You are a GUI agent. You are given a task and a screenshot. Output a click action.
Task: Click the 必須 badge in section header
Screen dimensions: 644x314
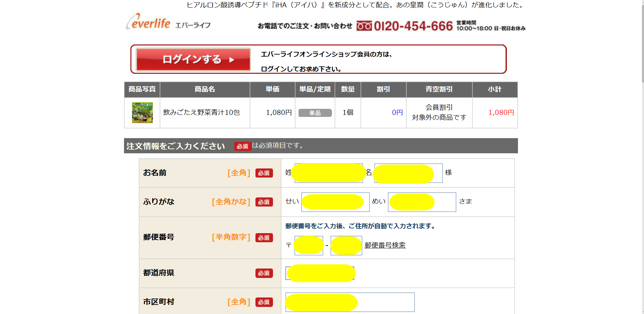pos(243,146)
